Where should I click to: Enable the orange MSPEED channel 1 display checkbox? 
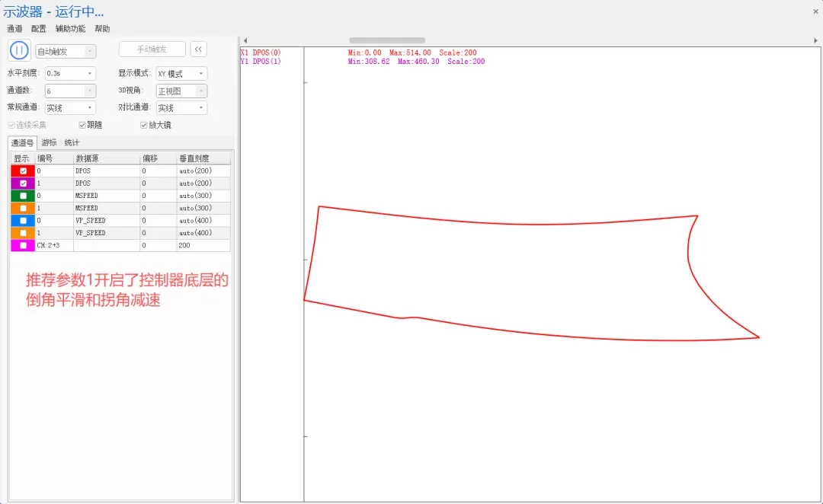click(x=23, y=208)
